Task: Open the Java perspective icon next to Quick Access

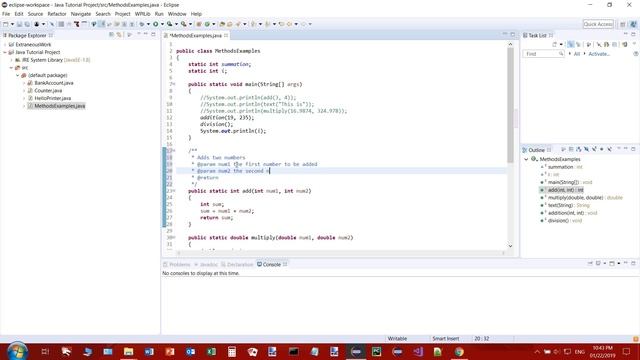Action: click(633, 24)
